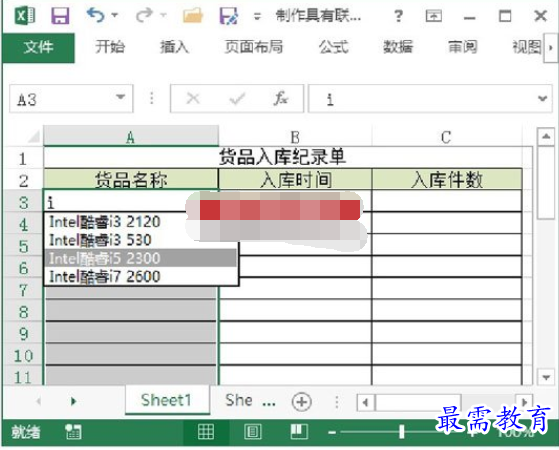559x450 pixels.
Task: Switch to the 数据 ribbon tab
Action: [398, 47]
